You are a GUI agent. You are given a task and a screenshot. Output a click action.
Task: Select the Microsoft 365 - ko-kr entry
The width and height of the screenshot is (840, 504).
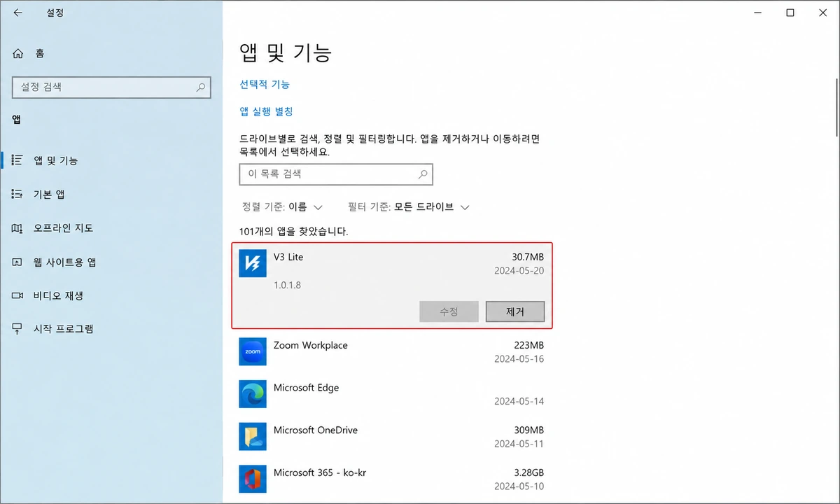(x=391, y=479)
